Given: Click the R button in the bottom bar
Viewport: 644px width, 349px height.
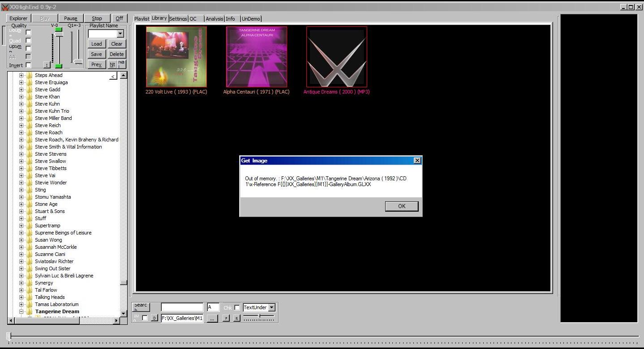Looking at the screenshot, I should click(x=237, y=318).
